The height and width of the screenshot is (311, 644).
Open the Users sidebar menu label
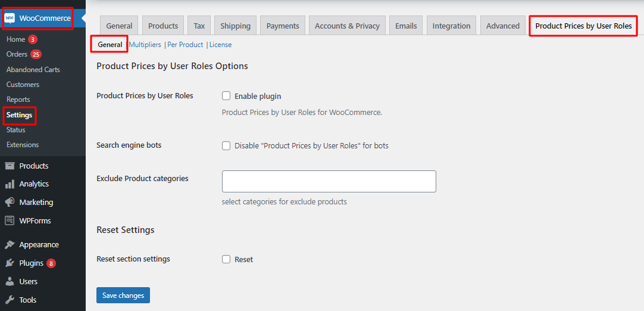coord(29,281)
